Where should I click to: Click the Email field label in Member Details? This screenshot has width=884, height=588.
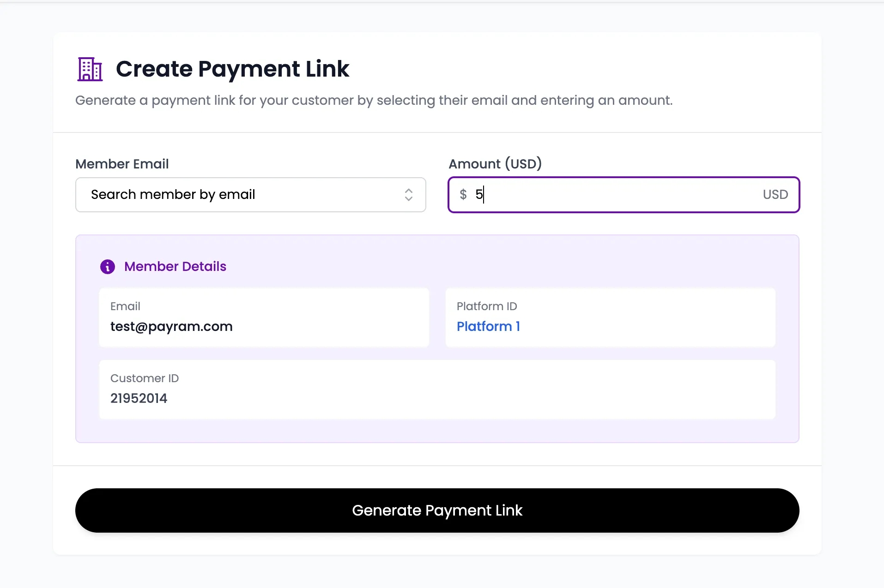point(125,306)
